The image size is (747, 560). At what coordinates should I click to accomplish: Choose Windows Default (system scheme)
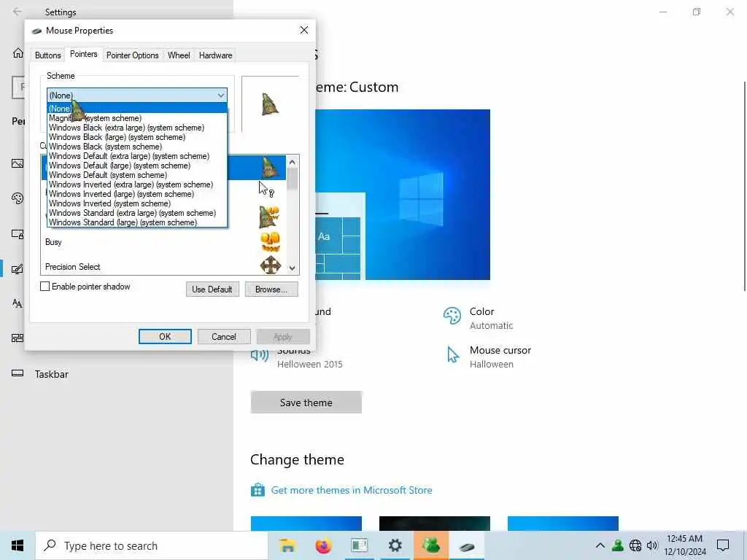coord(137,175)
